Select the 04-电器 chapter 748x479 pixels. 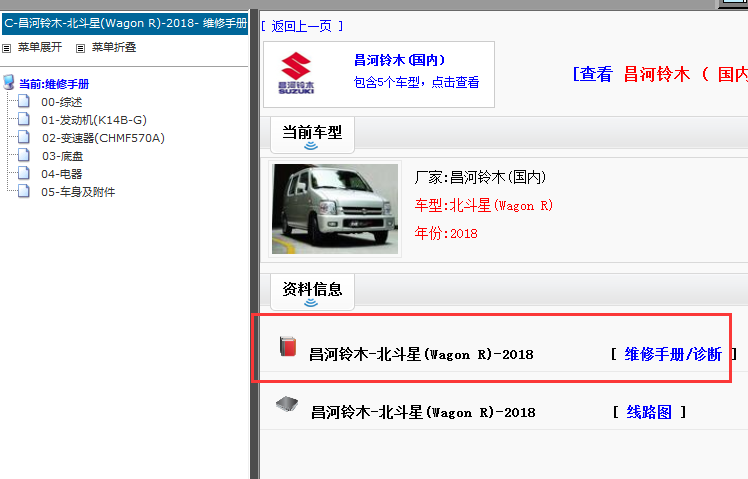pos(62,174)
